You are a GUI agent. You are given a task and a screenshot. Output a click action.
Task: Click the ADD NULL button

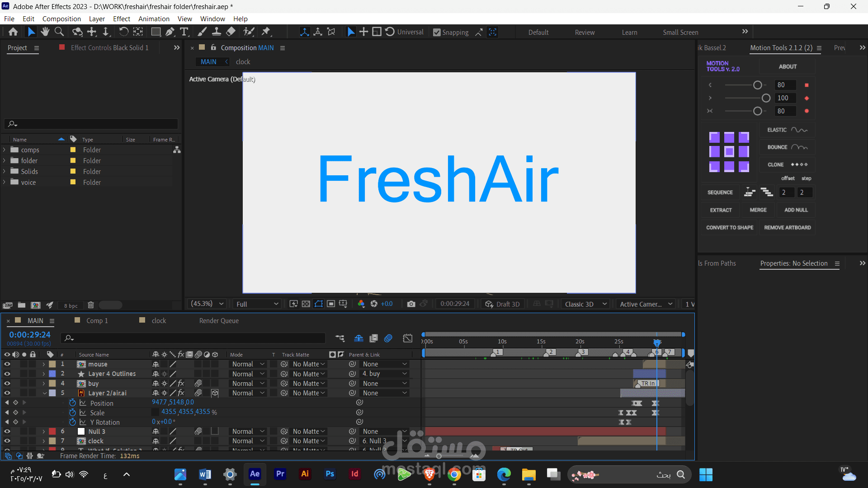coord(796,210)
